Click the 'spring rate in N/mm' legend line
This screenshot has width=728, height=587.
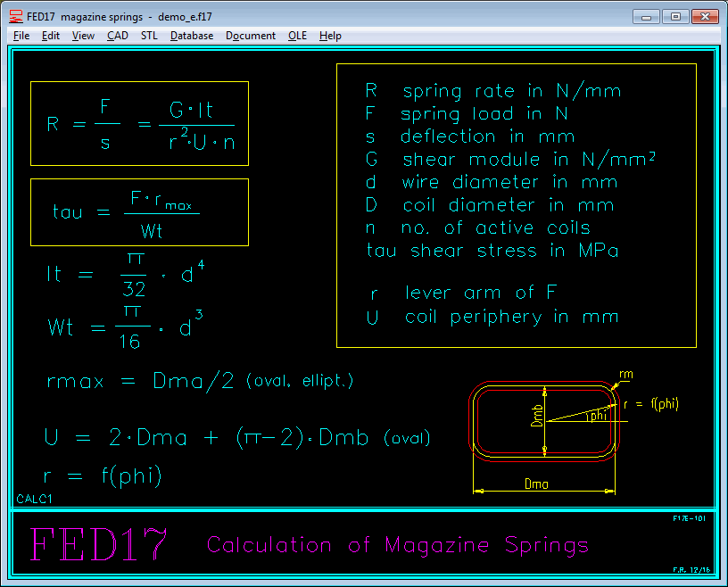pos(493,91)
